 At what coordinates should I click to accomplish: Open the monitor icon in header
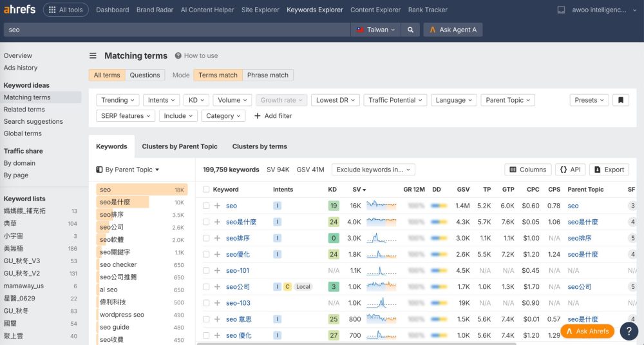point(561,10)
